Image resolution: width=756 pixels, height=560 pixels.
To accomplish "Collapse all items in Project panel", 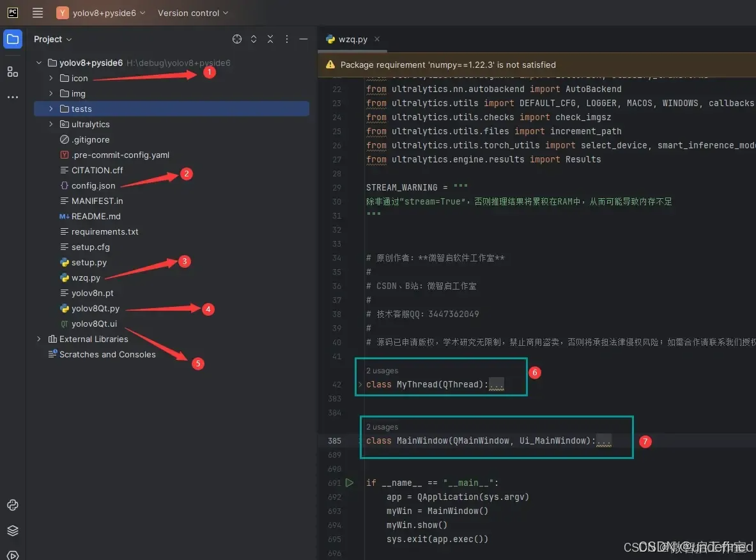I will (270, 39).
